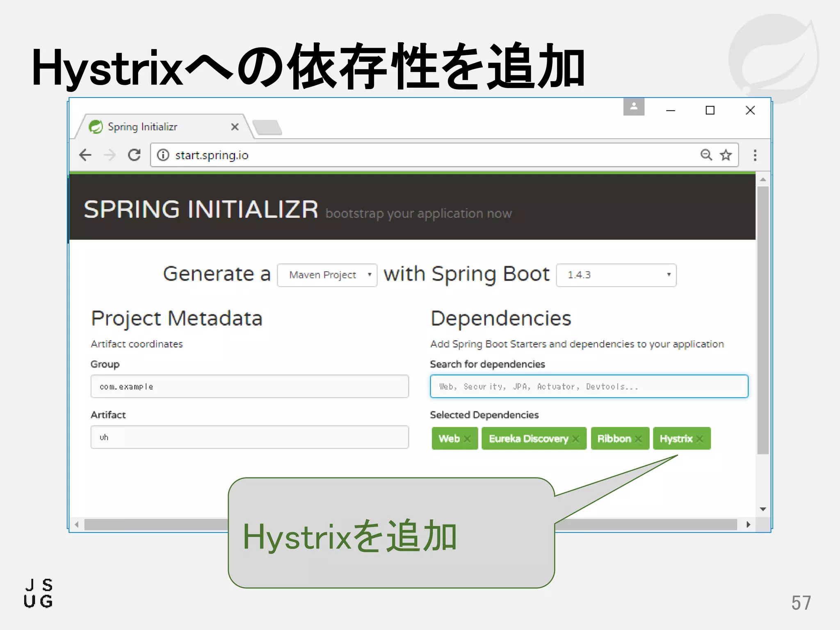840x630 pixels.
Task: Remove the Ribbon dependency tag
Action: [638, 439]
